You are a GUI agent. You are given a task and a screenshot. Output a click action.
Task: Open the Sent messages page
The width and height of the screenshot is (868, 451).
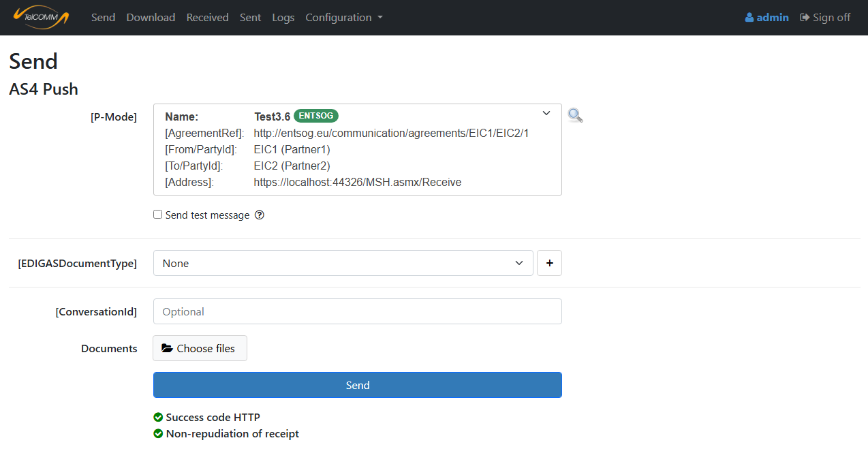250,18
